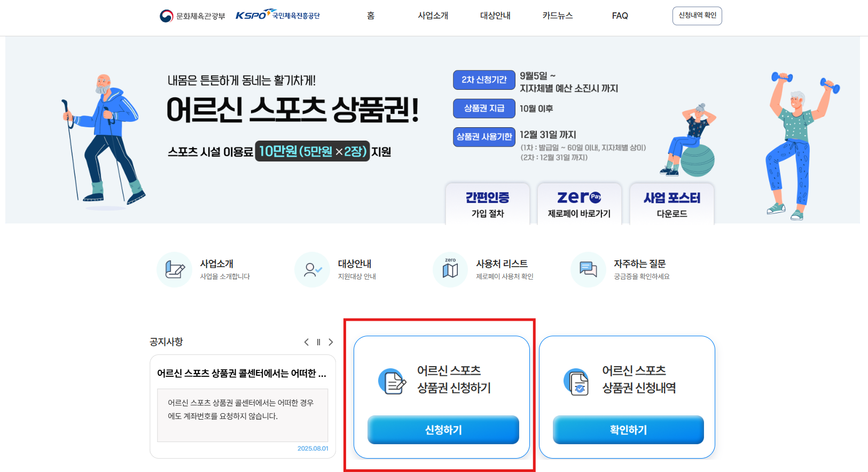This screenshot has height=472, width=868.
Task: Click the KSPO 국민체육진흥공단 logo
Action: click(278, 15)
